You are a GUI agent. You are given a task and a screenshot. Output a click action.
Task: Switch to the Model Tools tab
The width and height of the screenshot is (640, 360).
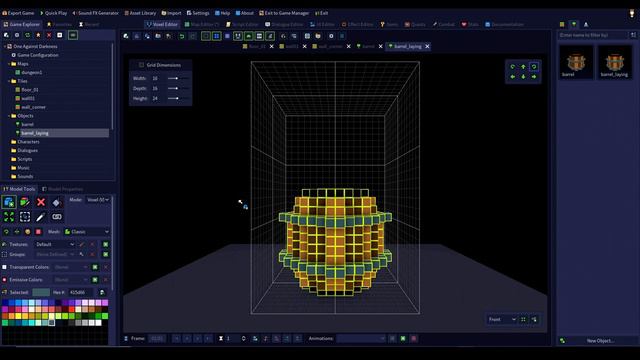pyautogui.click(x=19, y=189)
